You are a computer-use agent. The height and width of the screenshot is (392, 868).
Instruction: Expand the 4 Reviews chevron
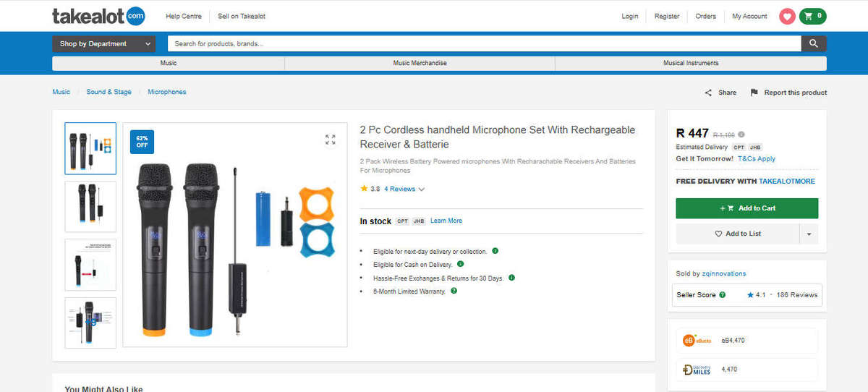click(x=422, y=189)
